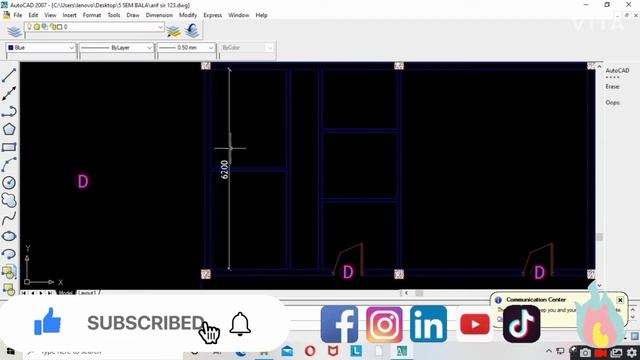
Task: Open the Modify menu
Action: pos(188,15)
